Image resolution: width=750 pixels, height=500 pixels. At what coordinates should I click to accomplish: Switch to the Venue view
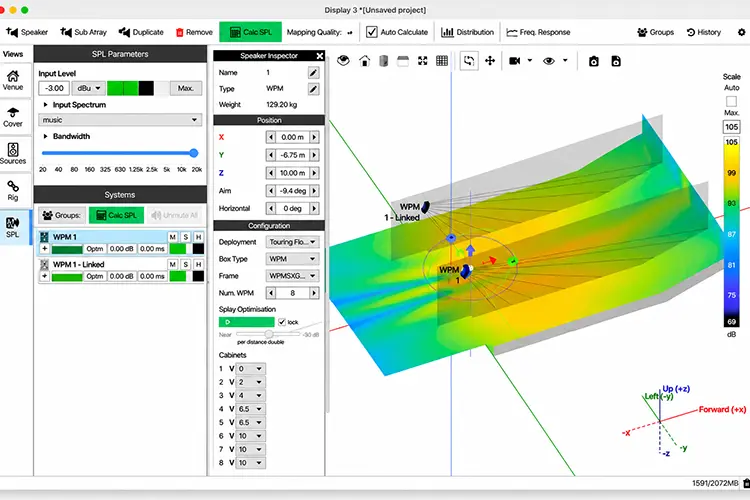(x=13, y=80)
